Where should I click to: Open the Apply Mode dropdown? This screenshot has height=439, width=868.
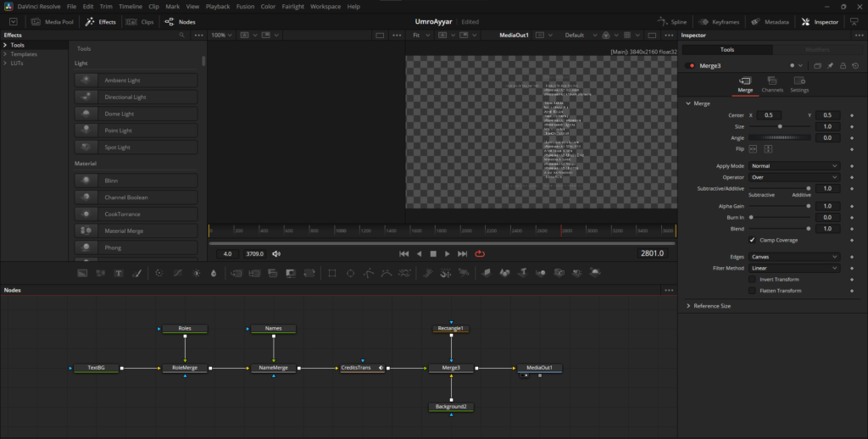793,166
